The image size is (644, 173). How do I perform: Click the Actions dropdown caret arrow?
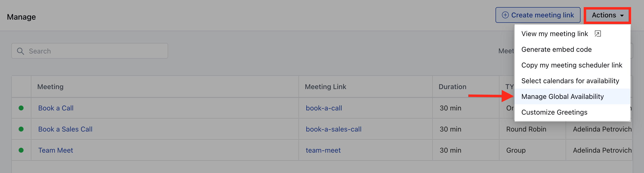(x=622, y=15)
